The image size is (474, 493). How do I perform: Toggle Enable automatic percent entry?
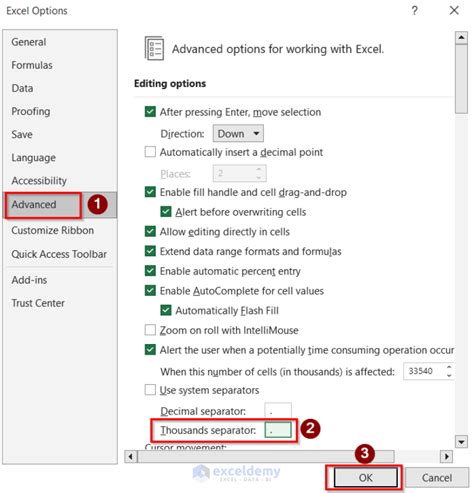pos(150,271)
